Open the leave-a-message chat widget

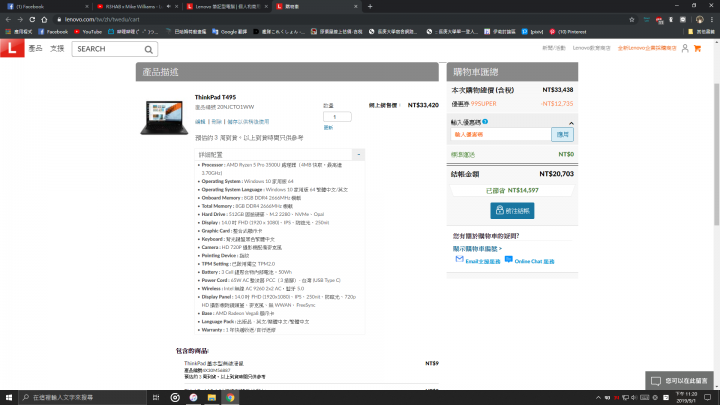point(680,381)
